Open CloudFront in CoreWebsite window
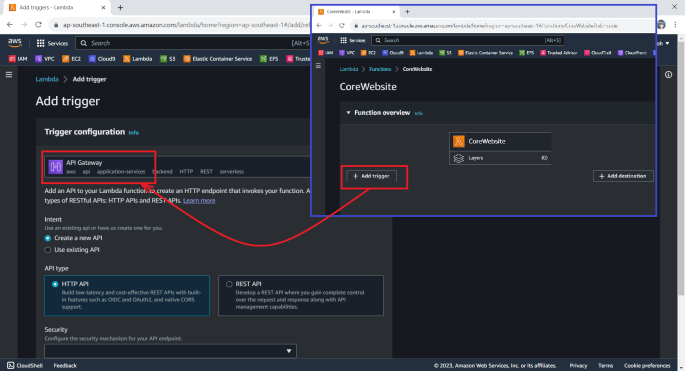 (x=632, y=53)
